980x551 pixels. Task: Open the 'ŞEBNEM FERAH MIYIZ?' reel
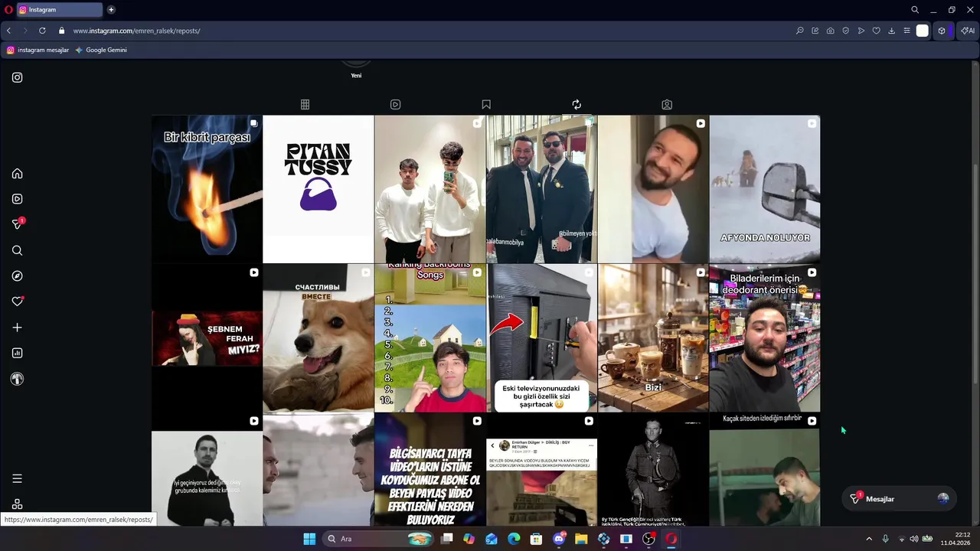point(207,338)
